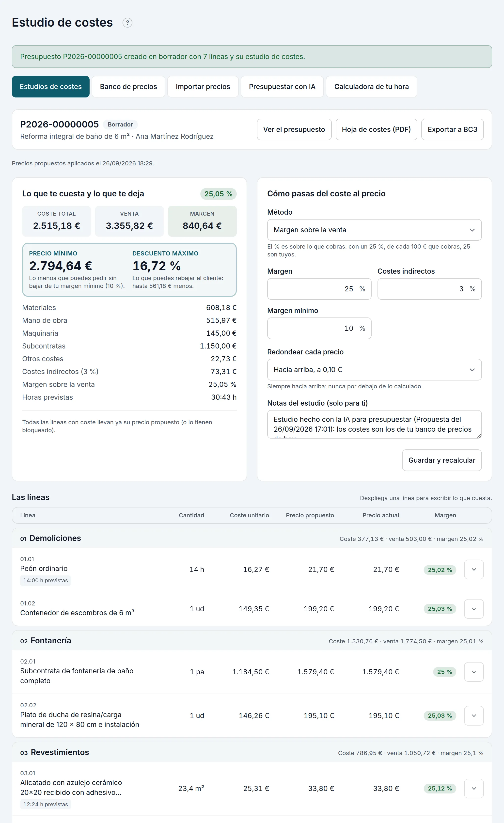Expand line 01.02 Contenedor de escombros
Image resolution: width=504 pixels, height=823 pixels.
473,609
